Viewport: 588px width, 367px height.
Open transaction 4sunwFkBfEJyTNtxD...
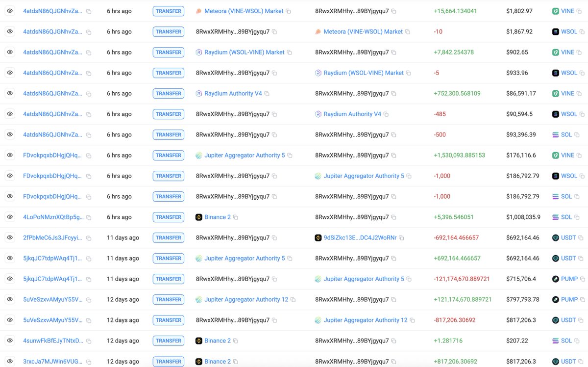click(x=53, y=341)
